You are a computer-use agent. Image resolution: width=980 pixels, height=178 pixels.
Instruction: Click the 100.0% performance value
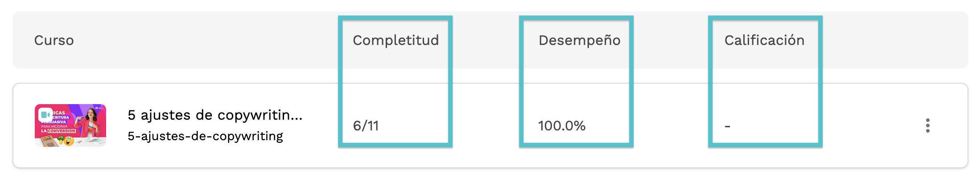click(562, 125)
